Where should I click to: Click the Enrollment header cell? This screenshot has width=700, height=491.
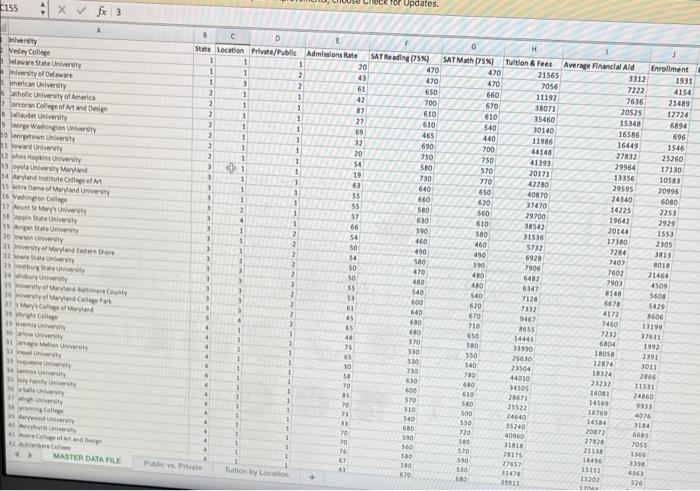[670, 69]
